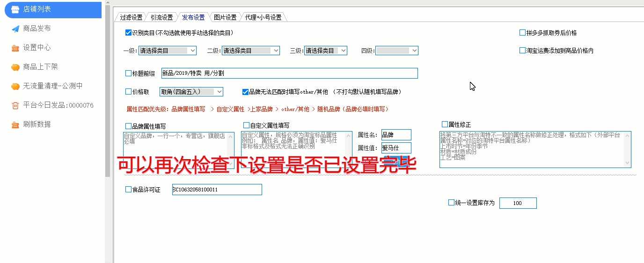Screen dimensions: 644x263
Task: Expand the 取角(四舍五入) price dropdown
Action: coord(219,92)
